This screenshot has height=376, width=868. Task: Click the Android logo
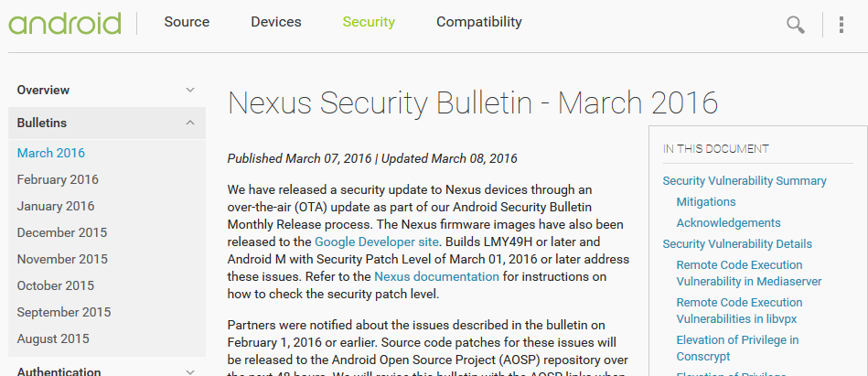[x=65, y=23]
